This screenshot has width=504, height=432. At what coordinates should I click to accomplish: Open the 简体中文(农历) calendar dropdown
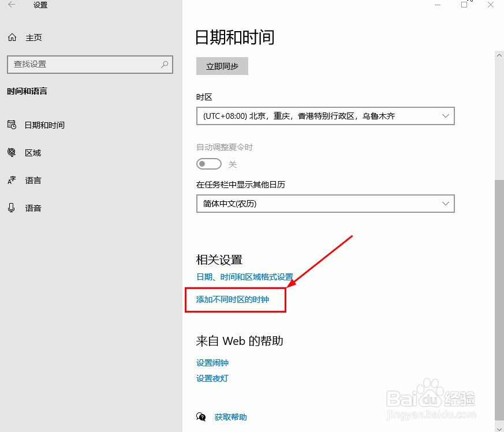[325, 204]
